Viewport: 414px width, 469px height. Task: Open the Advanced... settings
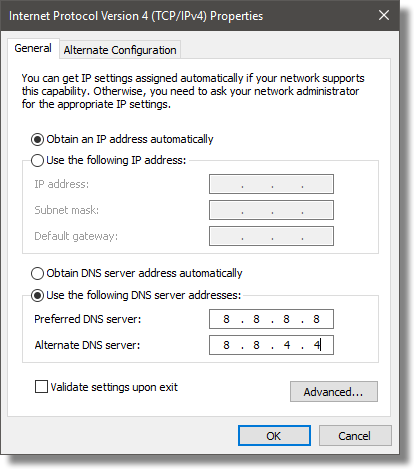click(334, 392)
